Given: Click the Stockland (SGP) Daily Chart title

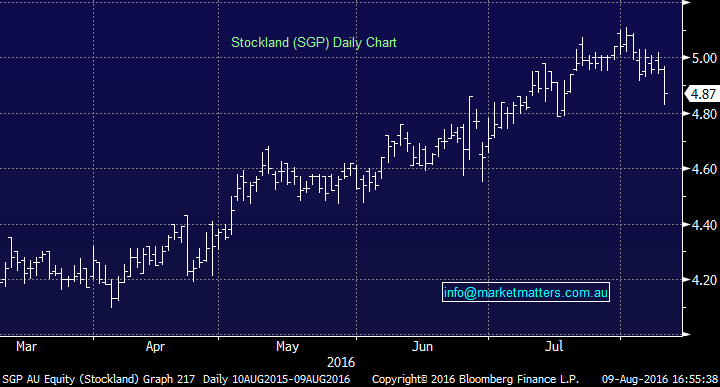Looking at the screenshot, I should click(x=314, y=43).
